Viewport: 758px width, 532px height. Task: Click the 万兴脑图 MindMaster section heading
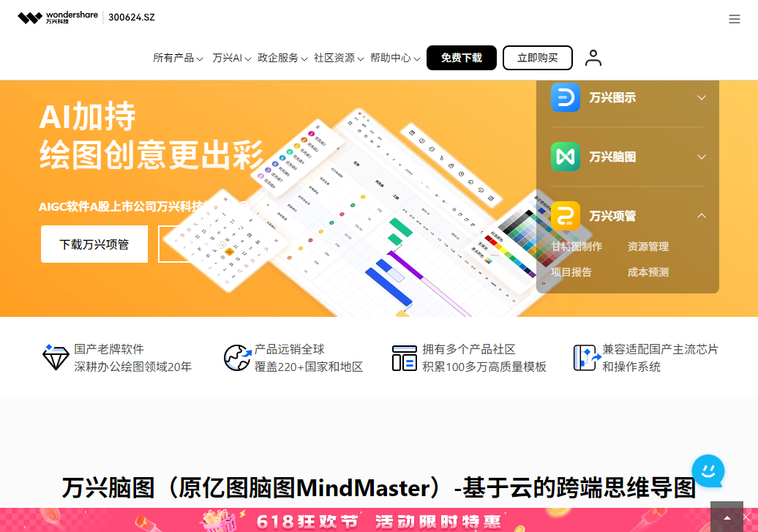(x=378, y=487)
